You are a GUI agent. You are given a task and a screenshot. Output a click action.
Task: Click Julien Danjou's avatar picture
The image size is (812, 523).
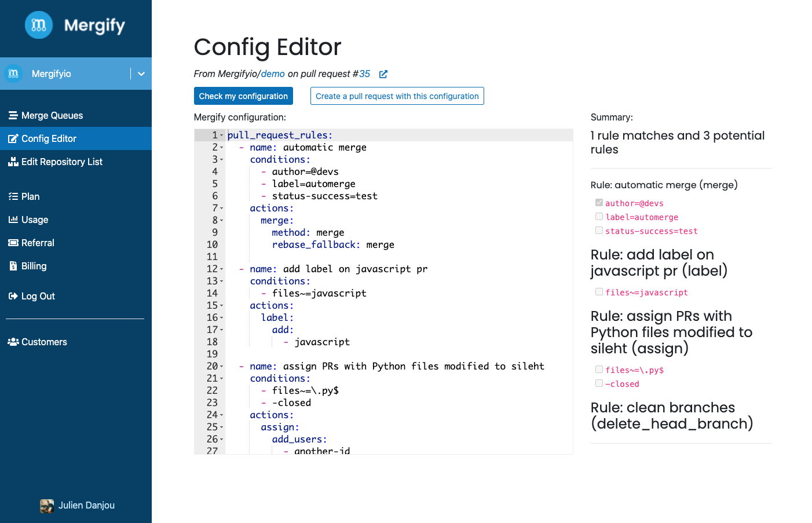(47, 506)
